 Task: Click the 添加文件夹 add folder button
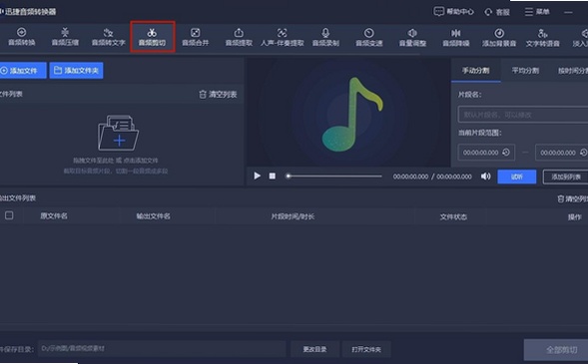click(76, 71)
